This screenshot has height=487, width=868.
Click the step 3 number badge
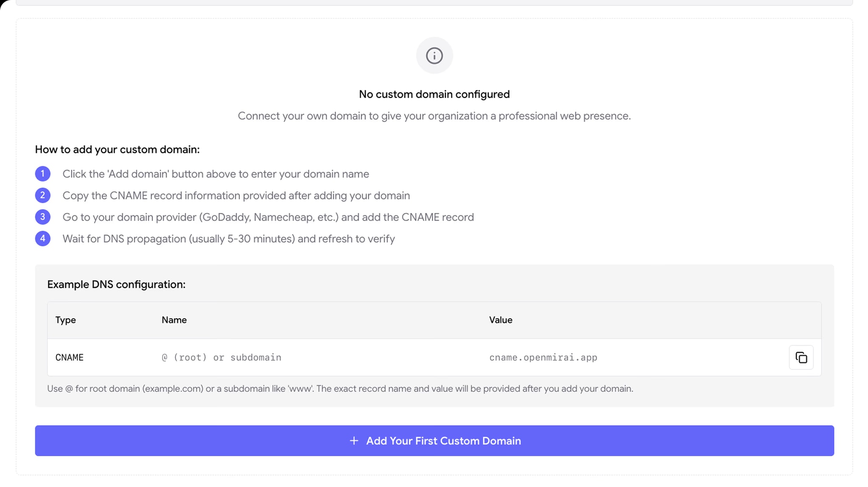point(42,217)
